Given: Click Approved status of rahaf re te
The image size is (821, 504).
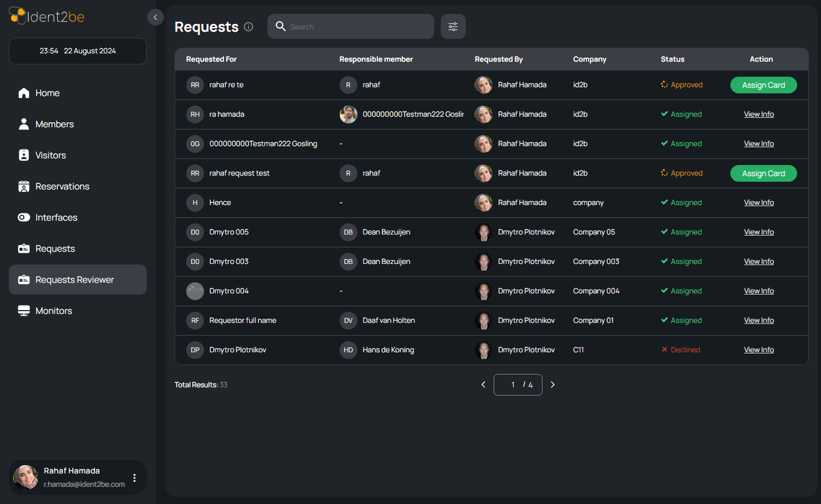Looking at the screenshot, I should 681,84.
